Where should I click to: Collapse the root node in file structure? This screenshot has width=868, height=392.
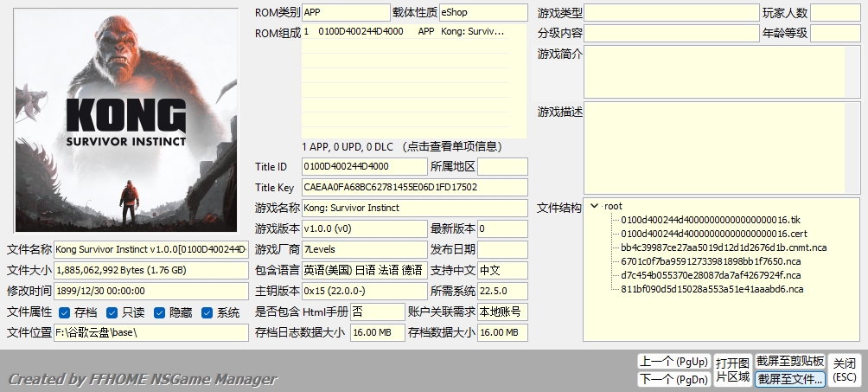[595, 206]
